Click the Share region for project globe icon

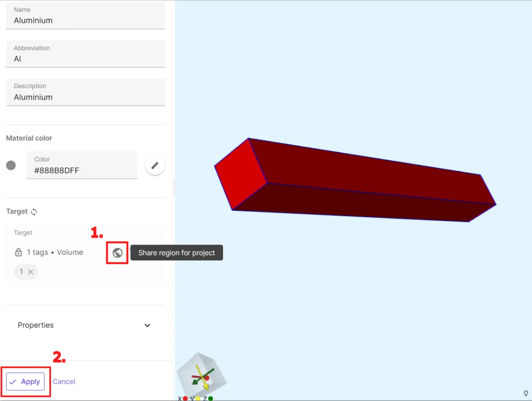pos(117,252)
